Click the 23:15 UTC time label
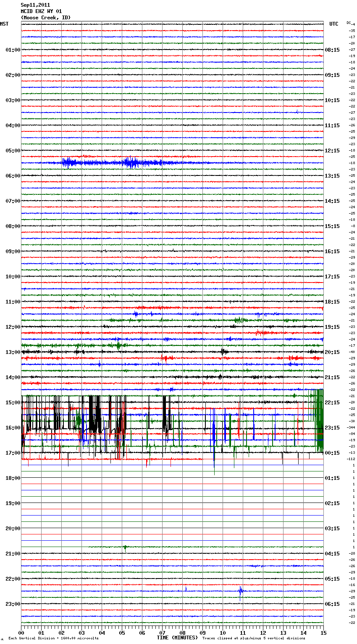The height and width of the screenshot is (644, 357). (332, 428)
